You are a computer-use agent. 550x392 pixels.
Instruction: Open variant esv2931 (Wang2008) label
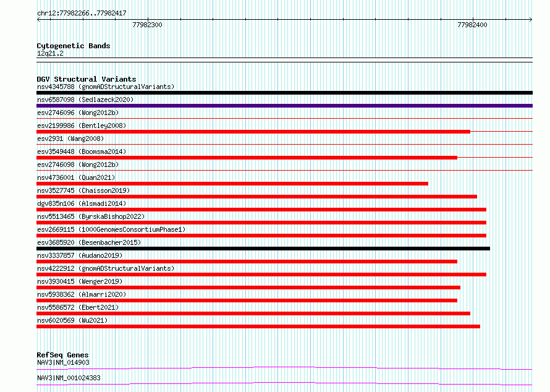pyautogui.click(x=70, y=138)
